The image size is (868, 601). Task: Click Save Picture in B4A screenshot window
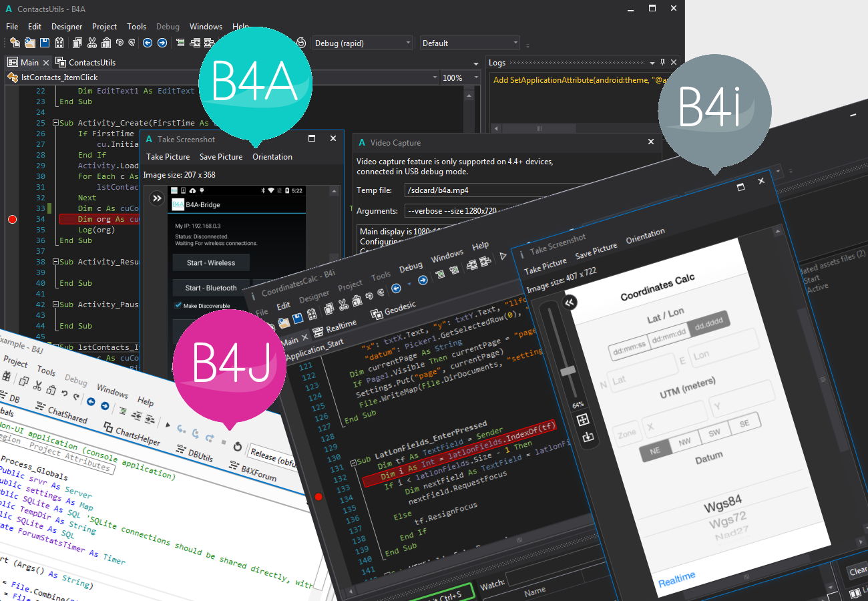[221, 157]
